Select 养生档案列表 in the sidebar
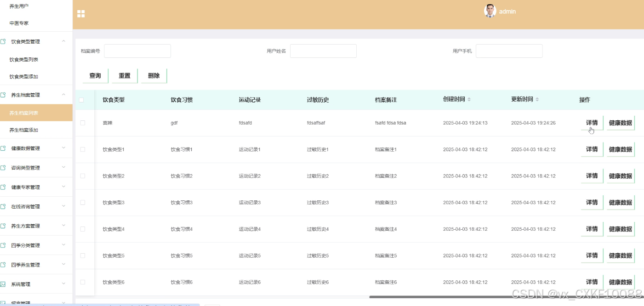This screenshot has width=644, height=306. (36, 113)
